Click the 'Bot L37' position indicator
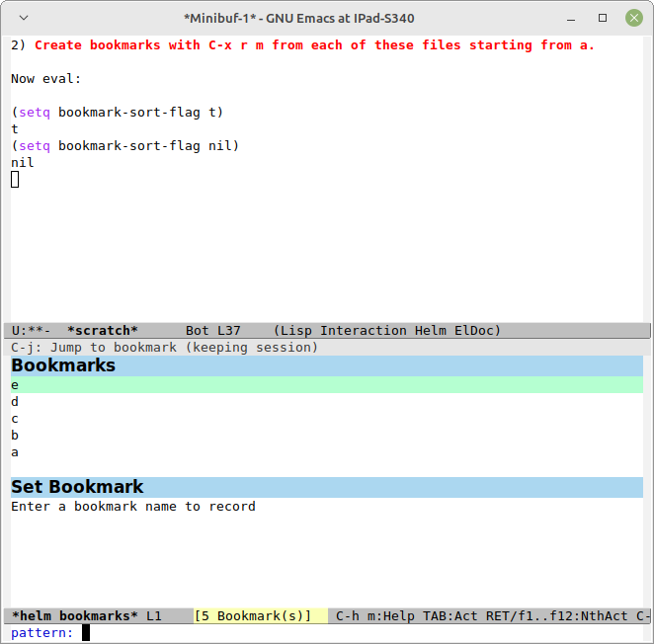Viewport: 654px width, 644px height. pos(213,330)
